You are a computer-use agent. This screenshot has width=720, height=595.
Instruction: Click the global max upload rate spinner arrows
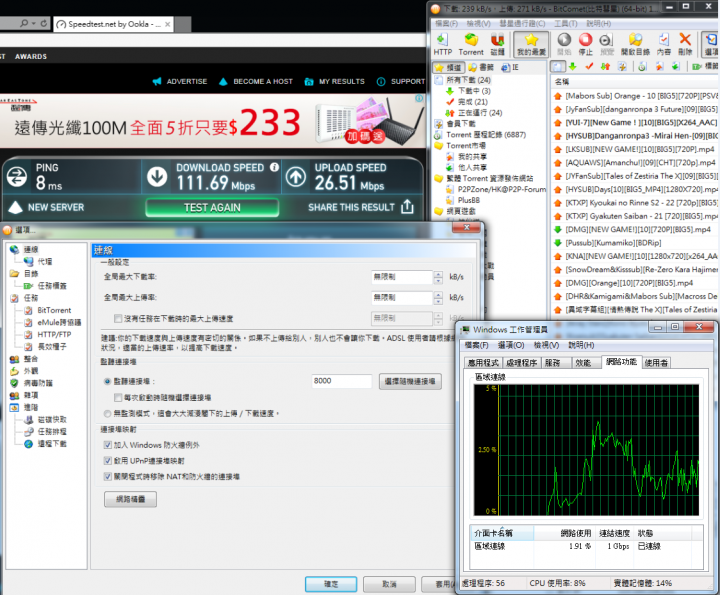click(438, 298)
